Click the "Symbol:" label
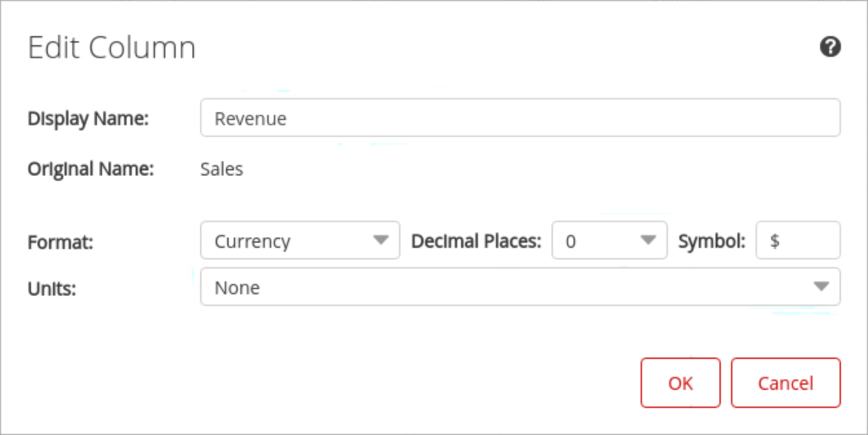Viewport: 868px width, 435px height. coord(712,241)
